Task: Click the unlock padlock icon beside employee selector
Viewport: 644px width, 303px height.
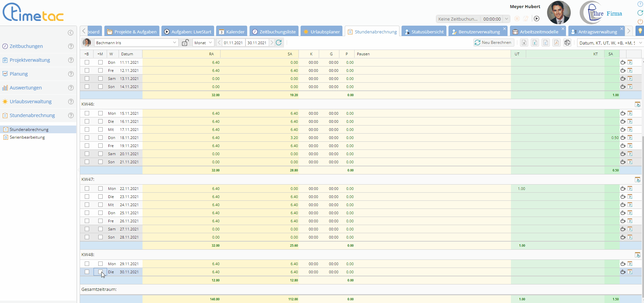Action: (x=185, y=43)
